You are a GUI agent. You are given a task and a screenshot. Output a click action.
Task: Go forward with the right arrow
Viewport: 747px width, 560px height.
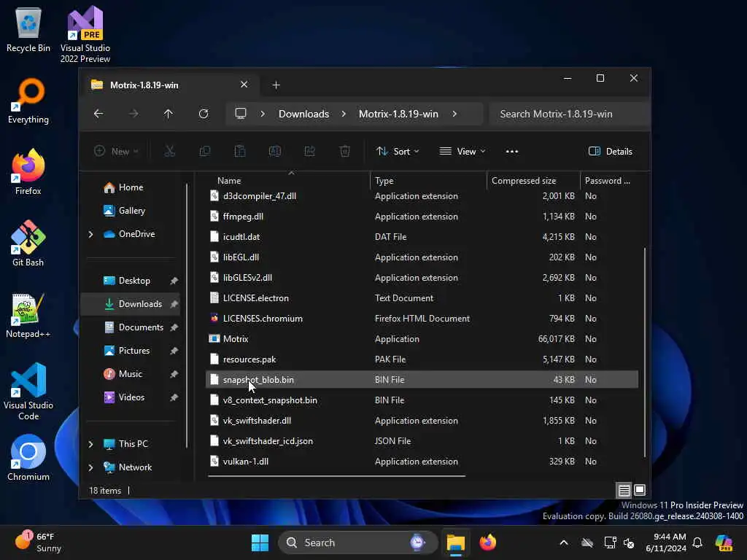coord(134,114)
